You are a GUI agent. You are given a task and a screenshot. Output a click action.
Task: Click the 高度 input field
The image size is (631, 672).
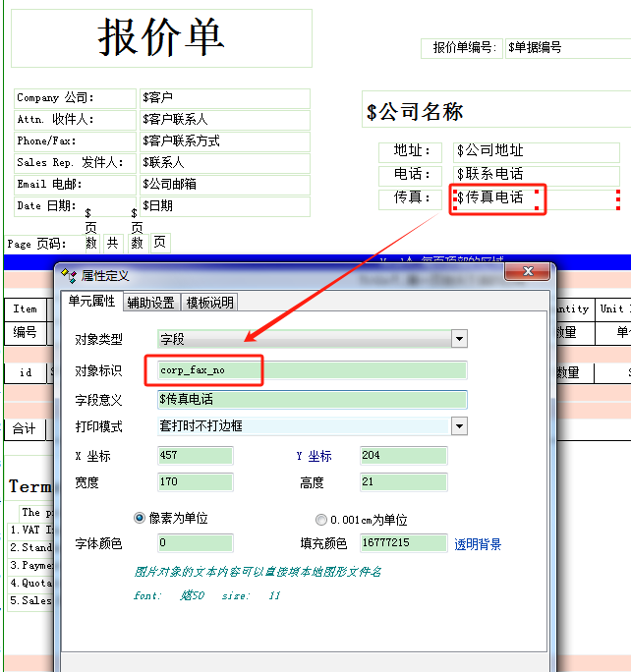(403, 482)
